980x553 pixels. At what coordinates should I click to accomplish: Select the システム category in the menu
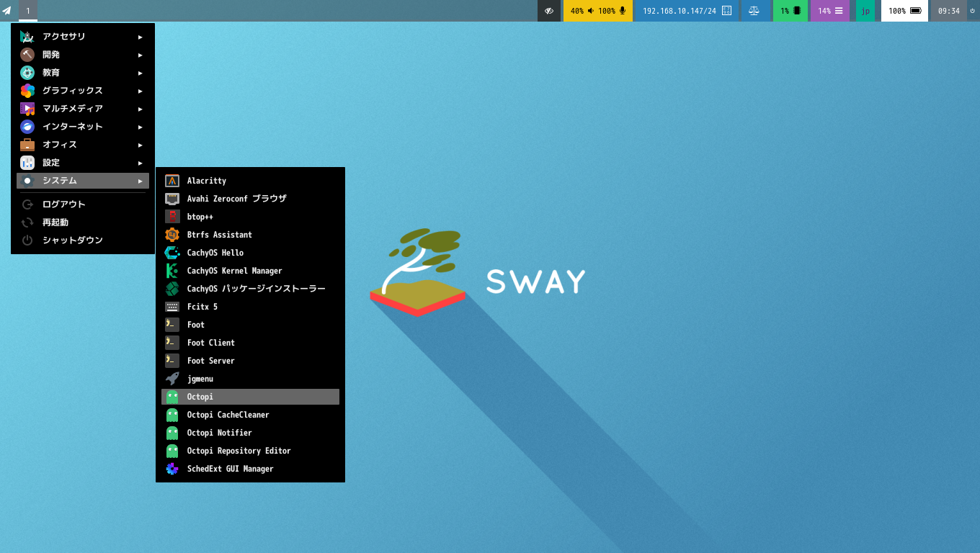coord(83,181)
